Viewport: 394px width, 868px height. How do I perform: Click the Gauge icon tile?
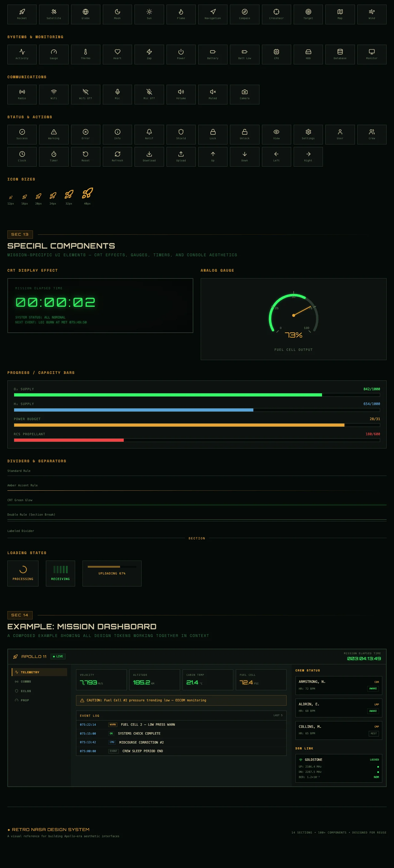pyautogui.click(x=54, y=55)
